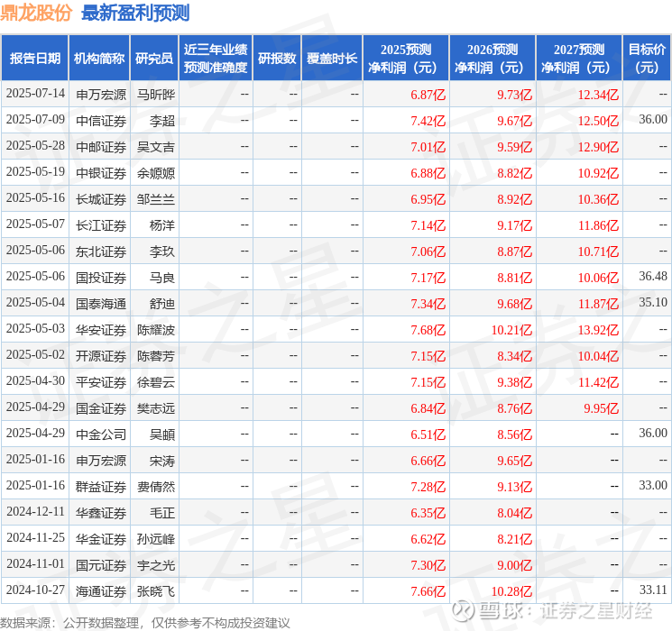Select institution cell 中信证券

coord(101,121)
